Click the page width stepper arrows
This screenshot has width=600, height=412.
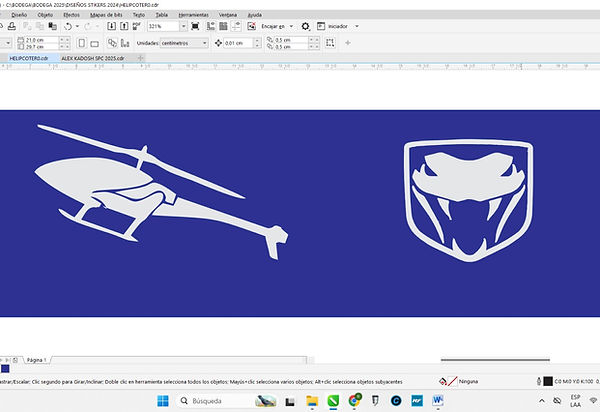coord(65,40)
